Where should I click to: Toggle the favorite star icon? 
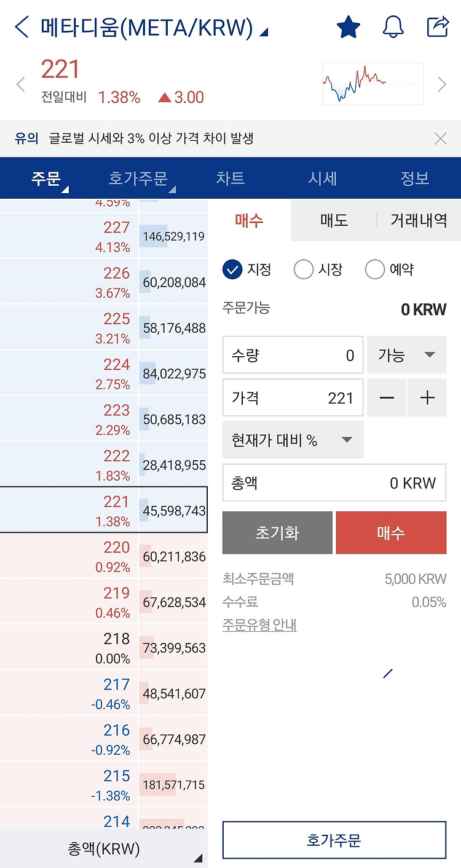pyautogui.click(x=349, y=27)
